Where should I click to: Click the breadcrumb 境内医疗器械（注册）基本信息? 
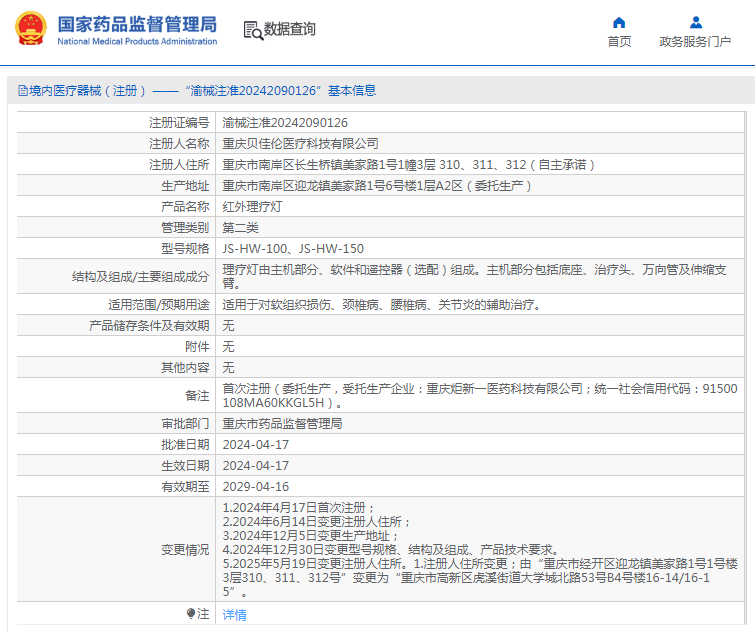(x=197, y=90)
